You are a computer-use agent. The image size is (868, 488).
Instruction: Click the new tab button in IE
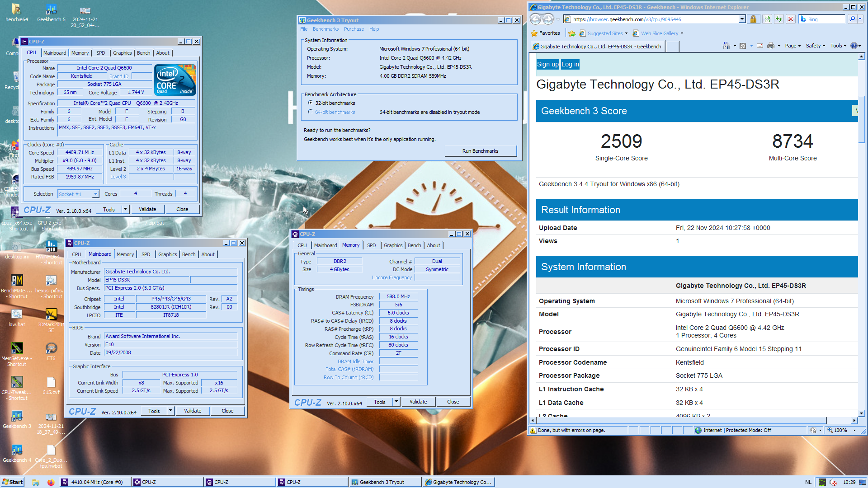[x=673, y=46]
